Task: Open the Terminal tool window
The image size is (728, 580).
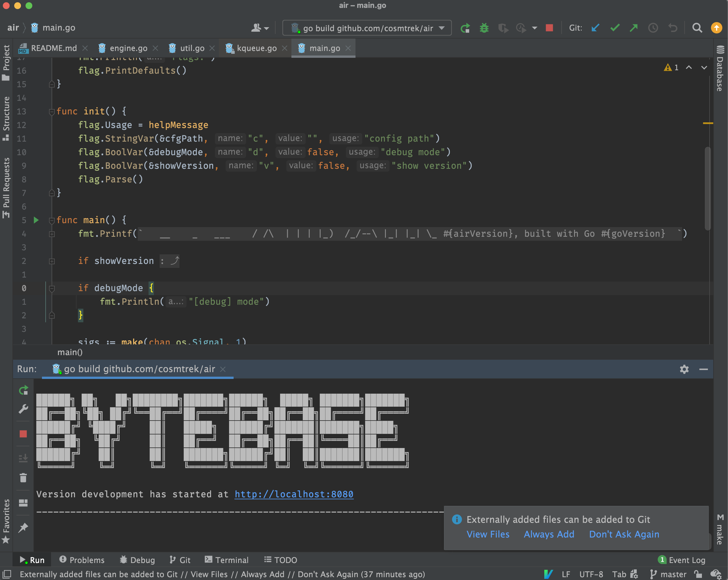Action: point(227,559)
